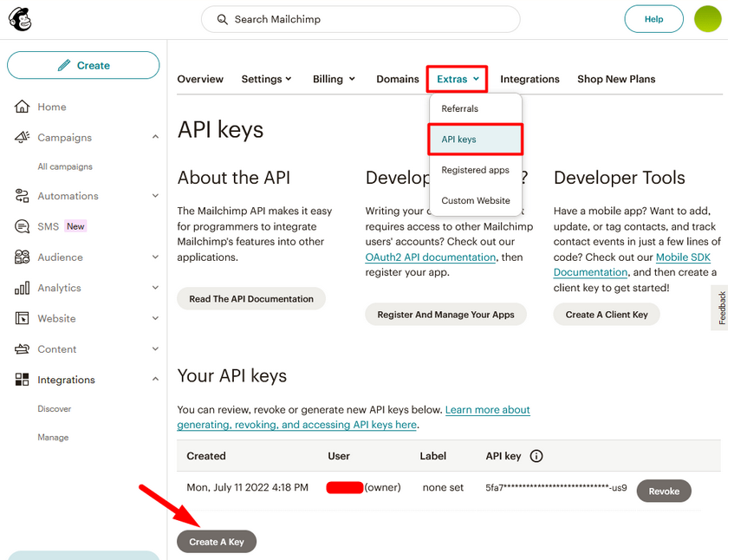Click the 'none set' label cell

pyautogui.click(x=443, y=487)
